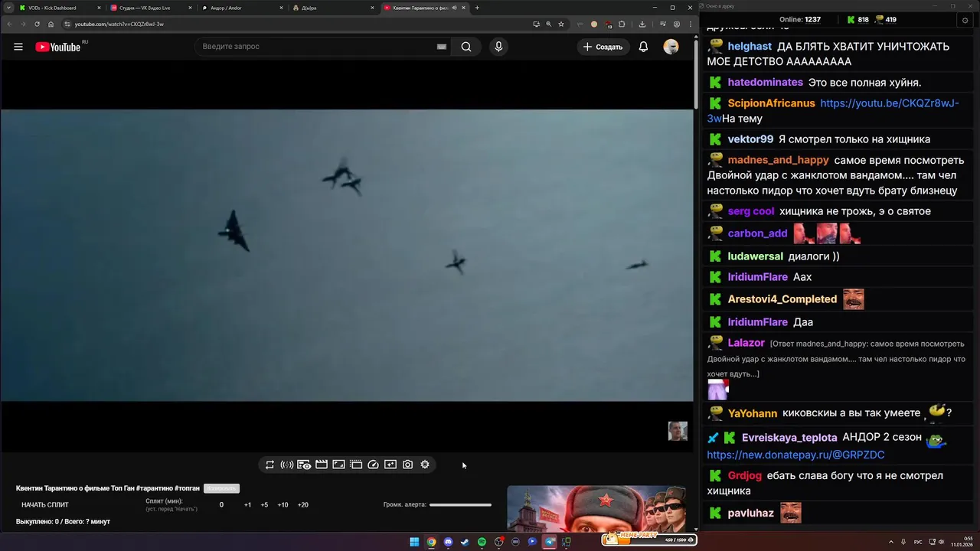Click username Lalazor in chat
The width and height of the screenshot is (980, 551).
click(746, 343)
